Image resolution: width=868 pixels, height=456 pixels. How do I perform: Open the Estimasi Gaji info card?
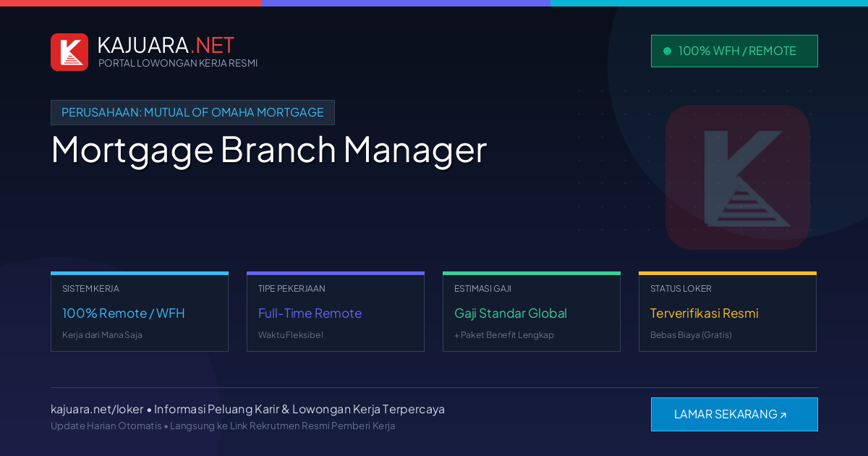(532, 312)
